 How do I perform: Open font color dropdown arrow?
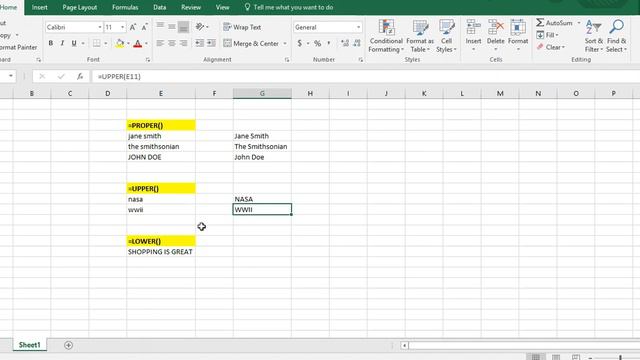[146, 43]
